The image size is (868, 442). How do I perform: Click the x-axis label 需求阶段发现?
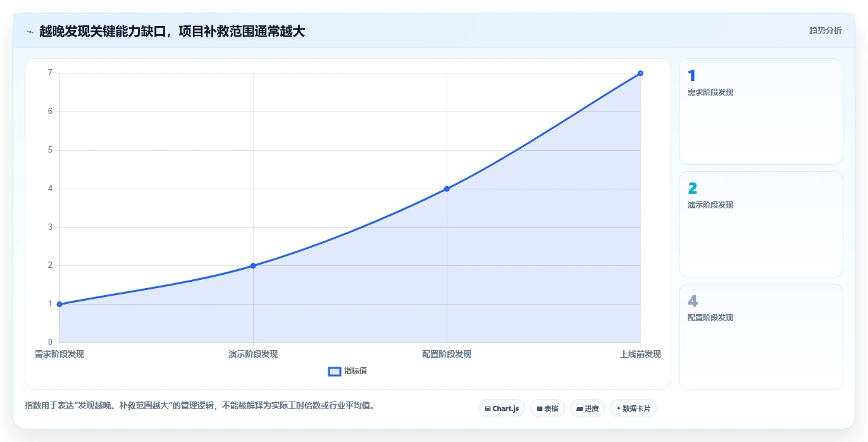coord(59,354)
